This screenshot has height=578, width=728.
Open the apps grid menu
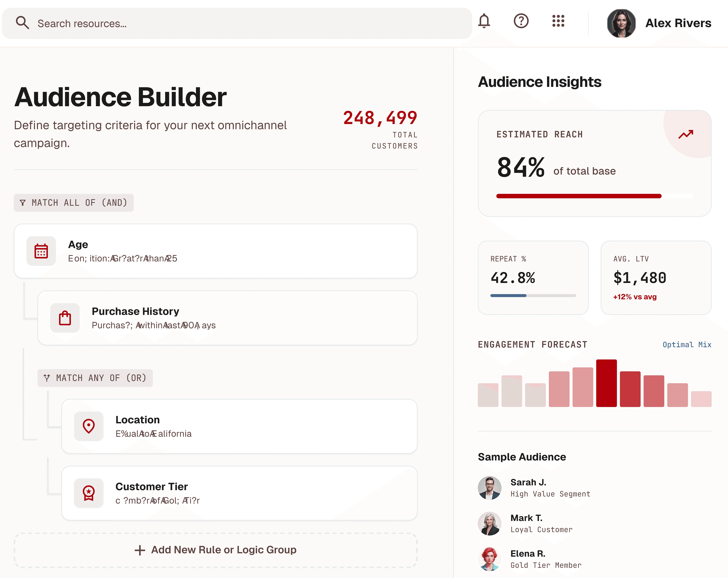[558, 21]
